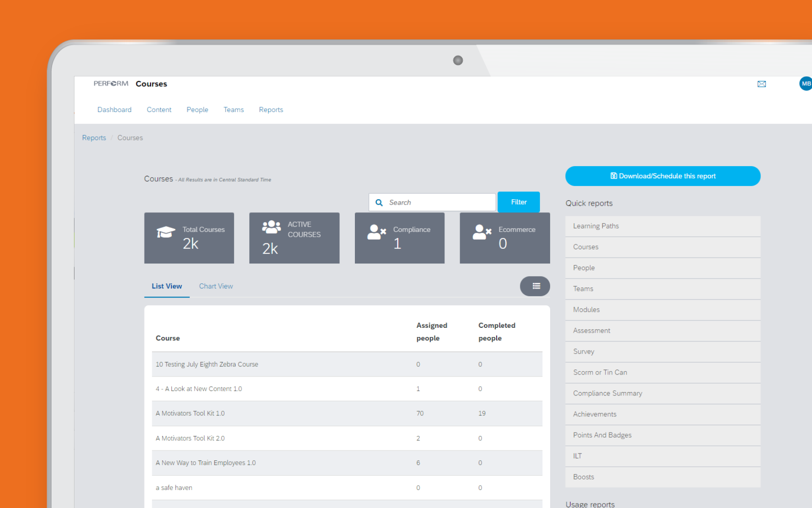Open the Reports navigation item
812x508 pixels.
271,110
